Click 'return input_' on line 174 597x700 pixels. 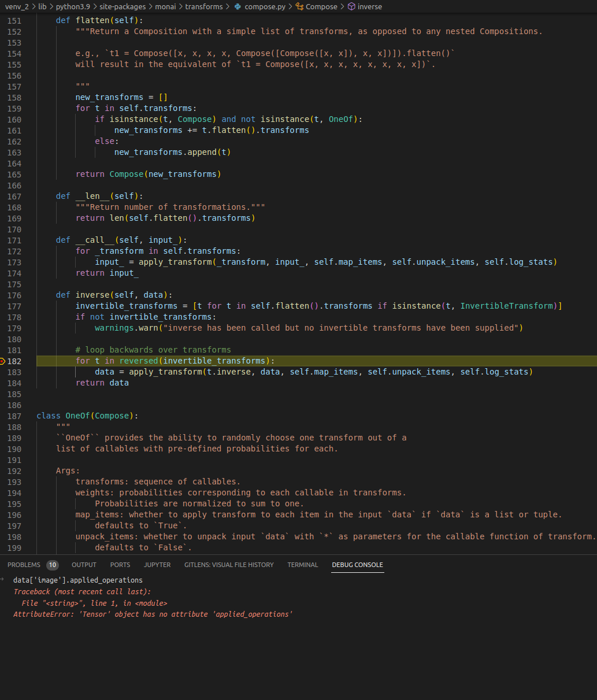(107, 273)
